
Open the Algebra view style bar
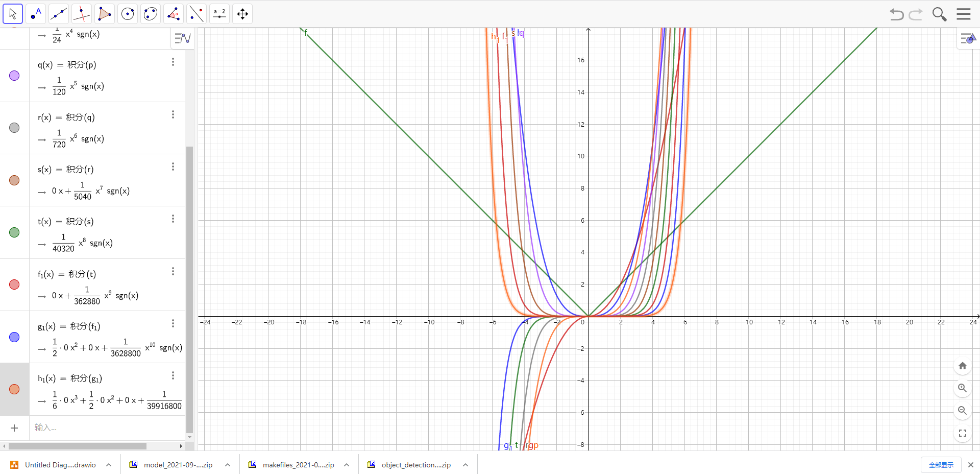(x=182, y=38)
